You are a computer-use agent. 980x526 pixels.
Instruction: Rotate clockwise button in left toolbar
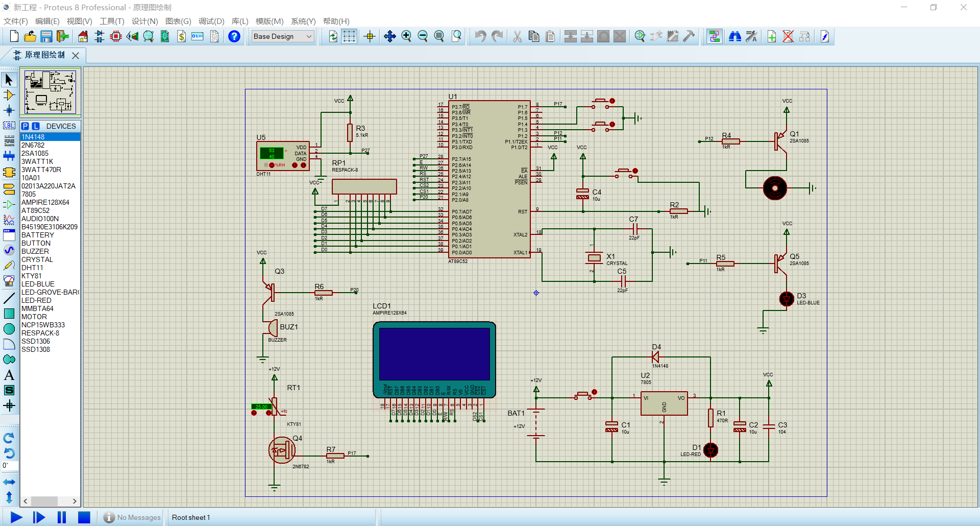9,438
